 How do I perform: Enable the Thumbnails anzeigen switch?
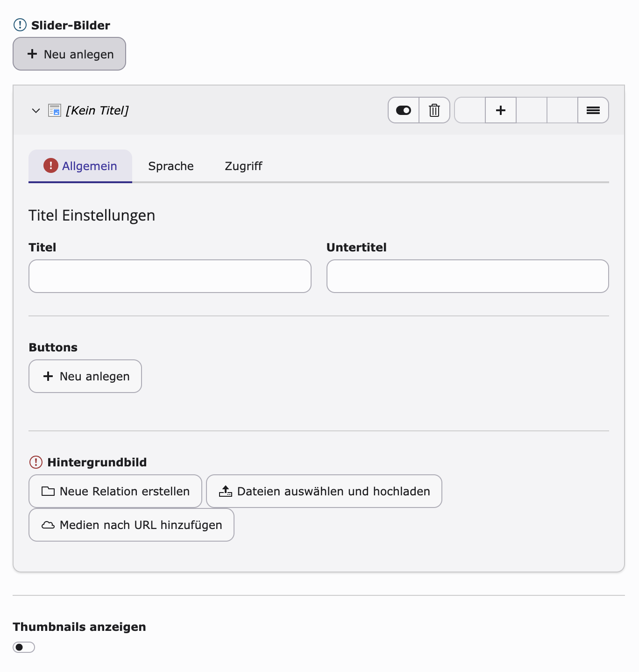(x=24, y=647)
